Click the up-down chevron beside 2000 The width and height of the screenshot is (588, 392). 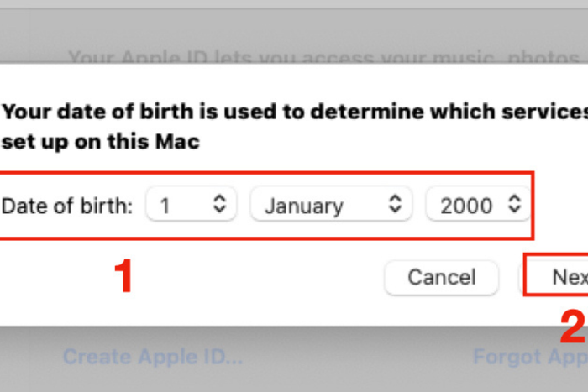coord(514,204)
